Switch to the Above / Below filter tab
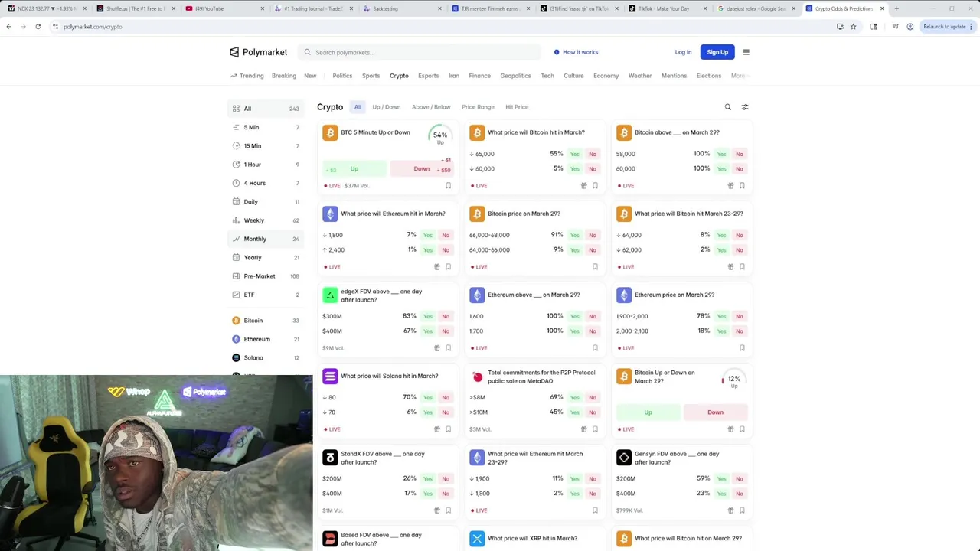Image resolution: width=980 pixels, height=551 pixels. (431, 107)
